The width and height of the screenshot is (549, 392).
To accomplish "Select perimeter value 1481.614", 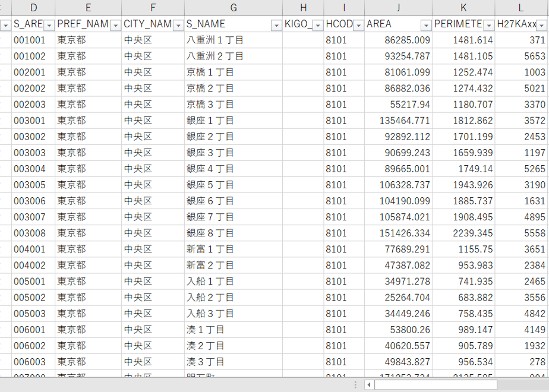I will pos(463,40).
